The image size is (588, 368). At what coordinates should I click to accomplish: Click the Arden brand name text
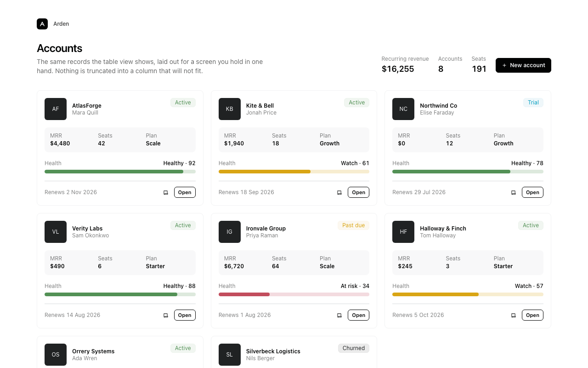pos(61,24)
